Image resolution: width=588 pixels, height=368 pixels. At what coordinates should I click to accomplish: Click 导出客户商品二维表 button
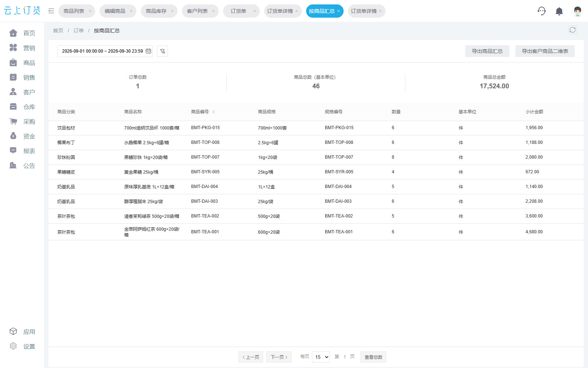(x=545, y=51)
